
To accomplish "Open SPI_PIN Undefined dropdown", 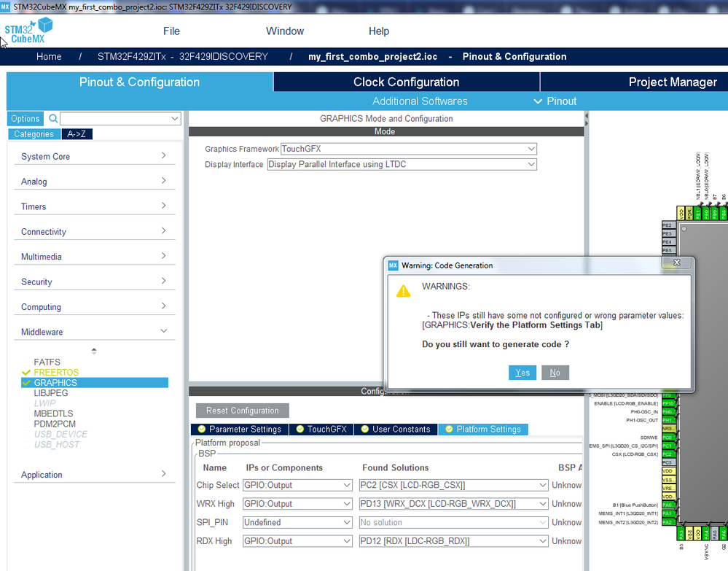I will (x=297, y=522).
